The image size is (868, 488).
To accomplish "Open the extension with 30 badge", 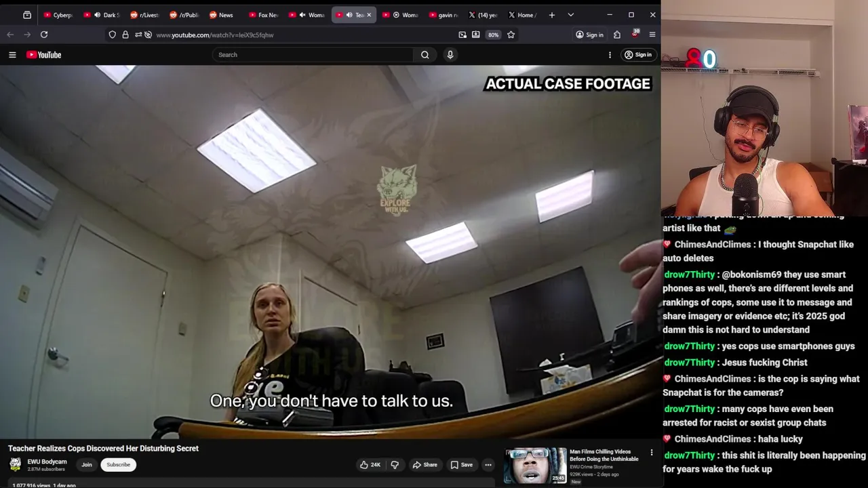I will [x=635, y=34].
